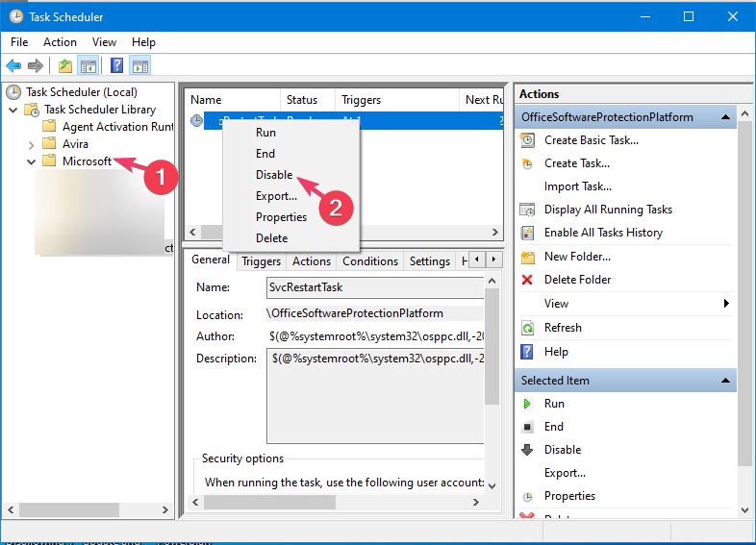The width and height of the screenshot is (756, 545).
Task: Switch to the Triggers tab
Action: click(x=261, y=261)
